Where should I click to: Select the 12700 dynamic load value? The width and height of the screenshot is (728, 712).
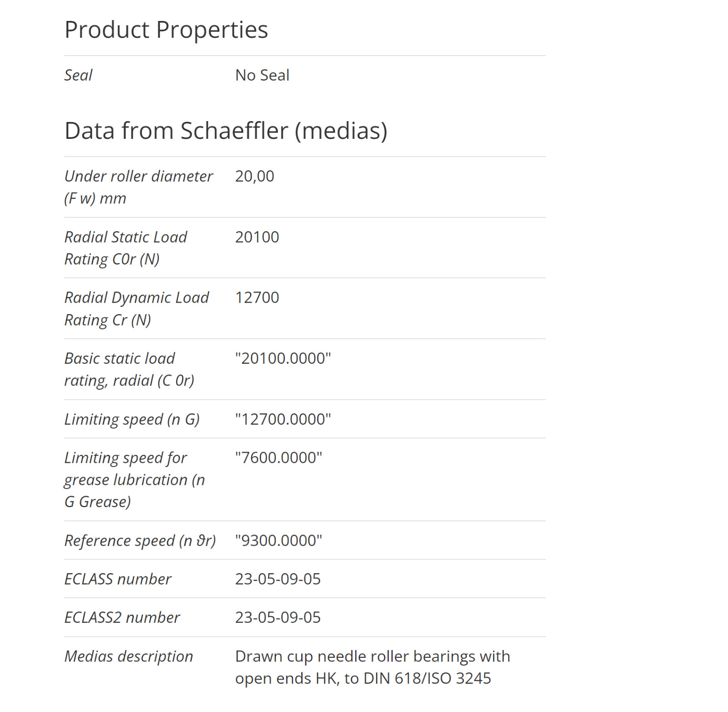click(x=257, y=298)
